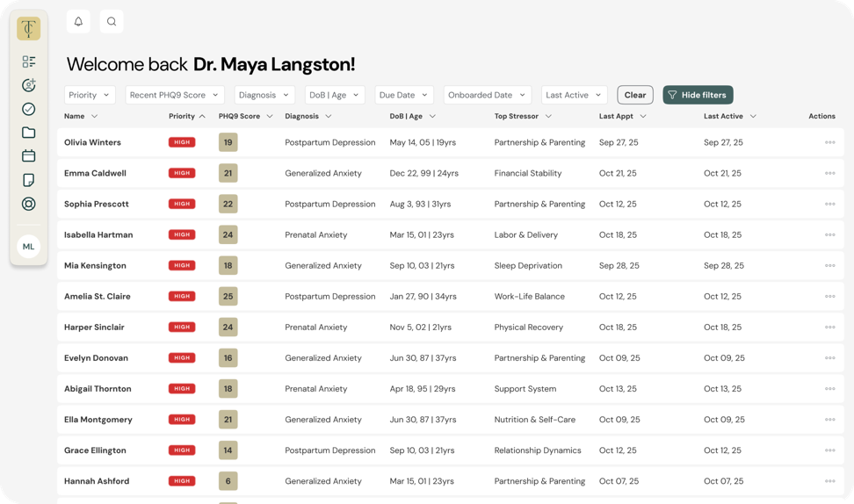This screenshot has width=854, height=504.
Task: Expand the Last Active filter dropdown
Action: coord(574,95)
